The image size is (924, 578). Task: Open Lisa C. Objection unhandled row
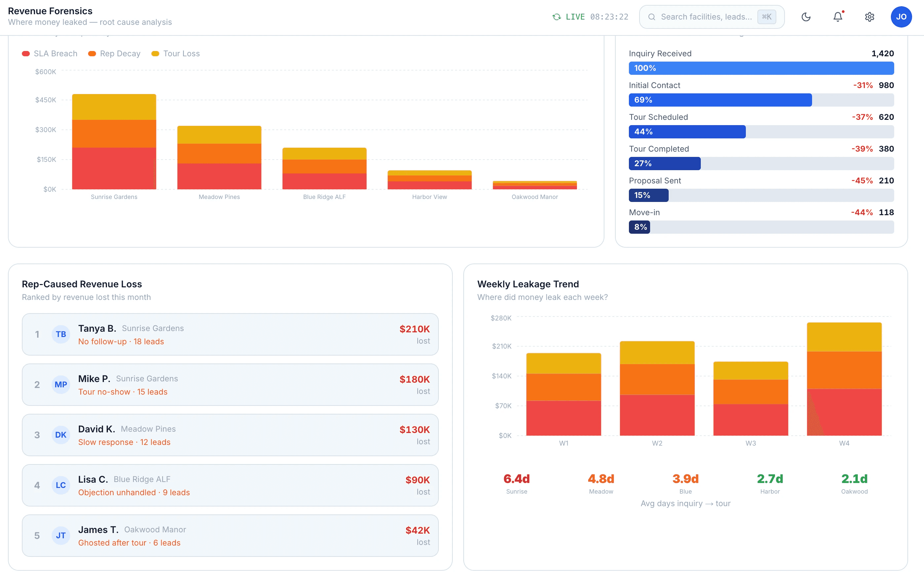pyautogui.click(x=230, y=485)
